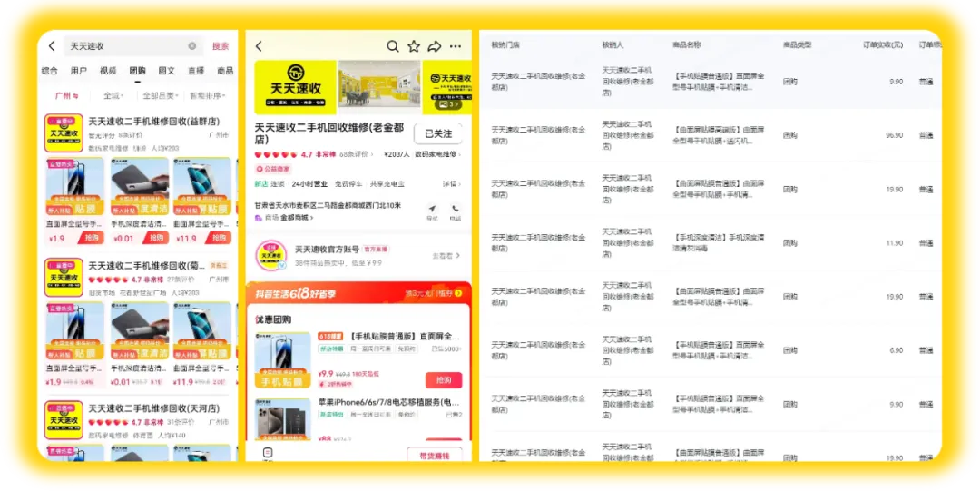
Task: Tap the back arrow beside the search box
Action: [52, 46]
